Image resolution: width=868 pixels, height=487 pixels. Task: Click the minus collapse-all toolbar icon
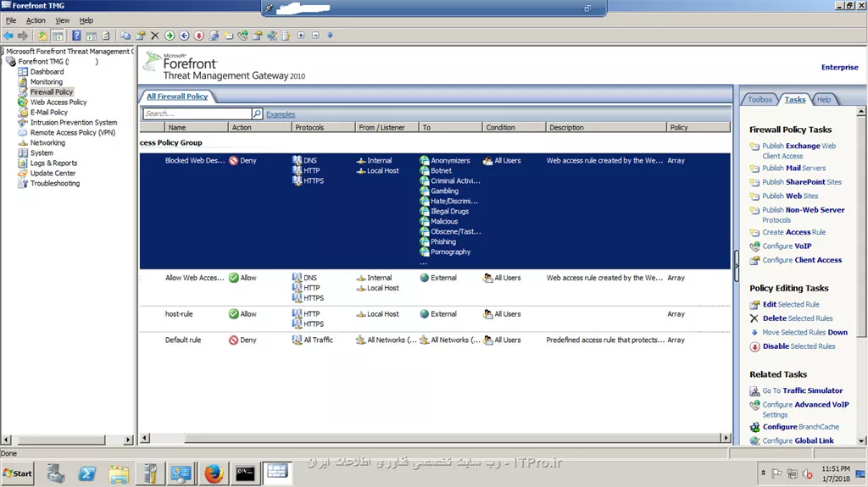click(x=315, y=36)
